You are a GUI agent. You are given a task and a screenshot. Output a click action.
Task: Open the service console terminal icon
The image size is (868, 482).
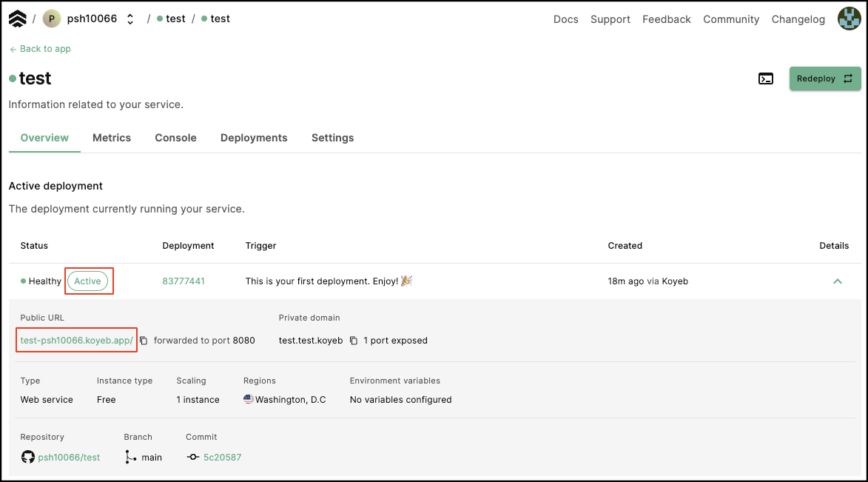pos(766,78)
